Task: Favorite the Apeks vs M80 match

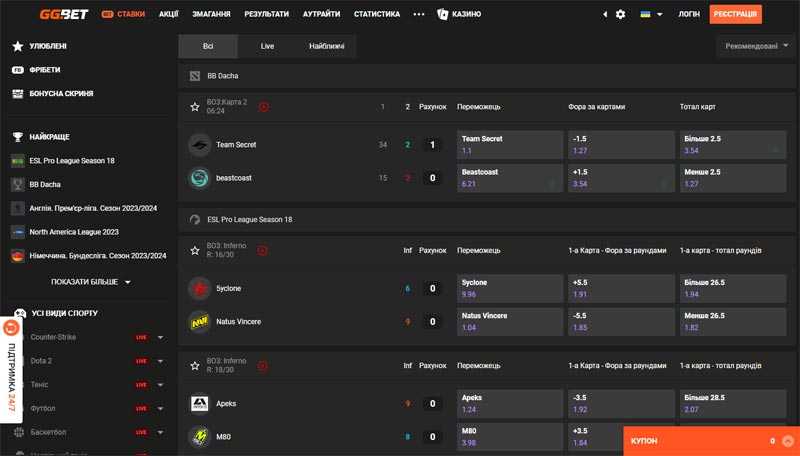Action: click(194, 366)
